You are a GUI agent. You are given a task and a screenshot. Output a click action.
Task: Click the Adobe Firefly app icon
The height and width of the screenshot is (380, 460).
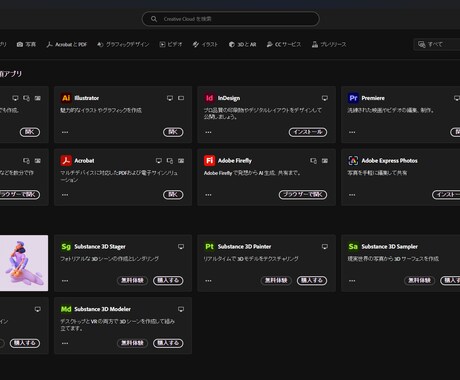coord(209,161)
